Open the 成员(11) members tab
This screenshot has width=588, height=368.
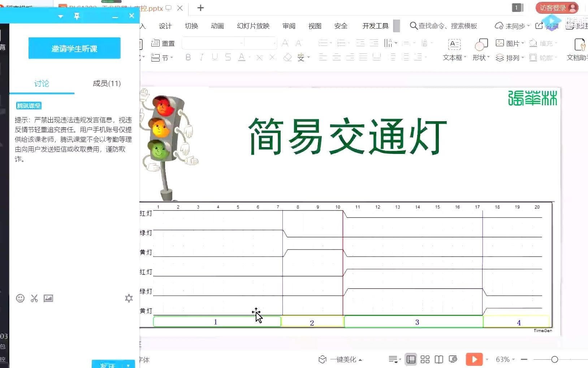pos(107,84)
